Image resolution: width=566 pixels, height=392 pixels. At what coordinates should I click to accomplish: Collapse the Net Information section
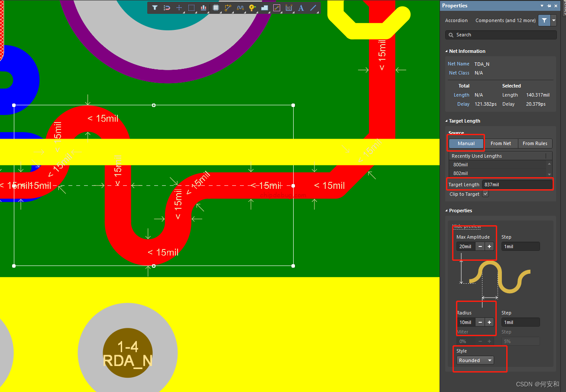446,51
